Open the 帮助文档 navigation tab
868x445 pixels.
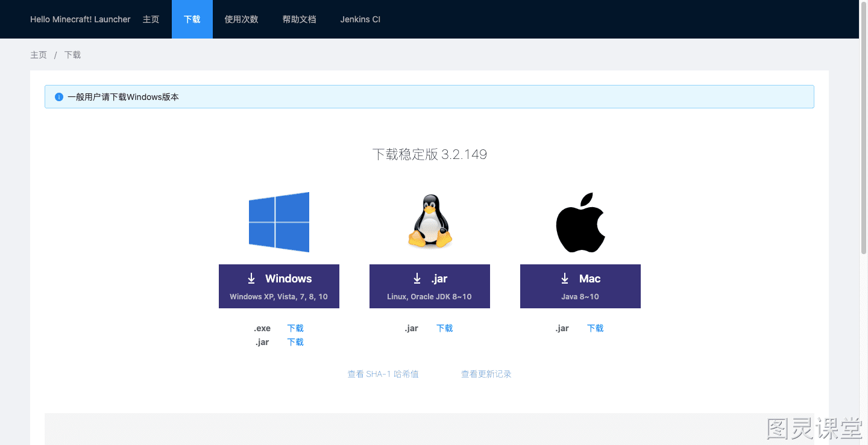pyautogui.click(x=299, y=19)
